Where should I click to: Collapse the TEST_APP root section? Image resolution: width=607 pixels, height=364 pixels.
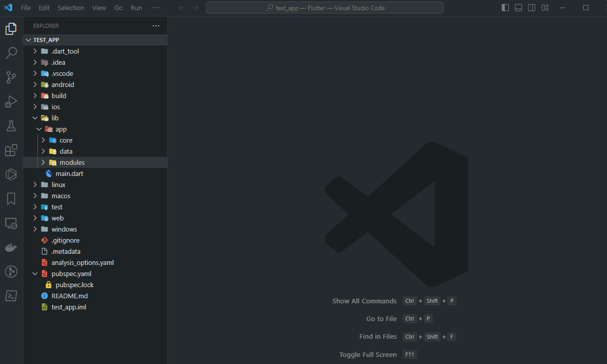(95, 40)
